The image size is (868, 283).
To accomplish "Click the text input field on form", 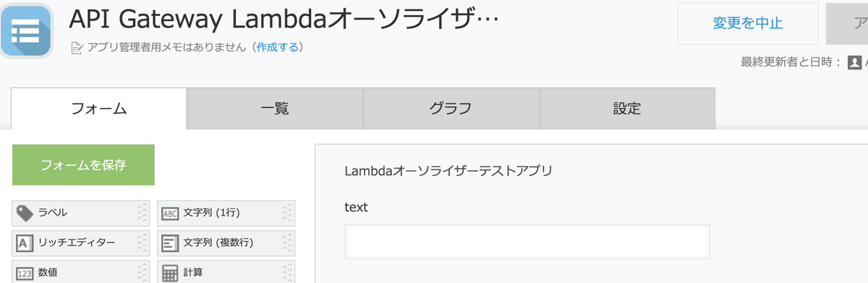I will point(527,242).
